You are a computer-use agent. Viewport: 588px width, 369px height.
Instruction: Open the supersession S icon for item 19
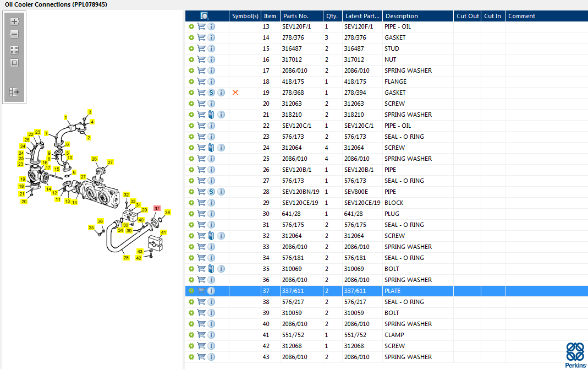(x=212, y=93)
